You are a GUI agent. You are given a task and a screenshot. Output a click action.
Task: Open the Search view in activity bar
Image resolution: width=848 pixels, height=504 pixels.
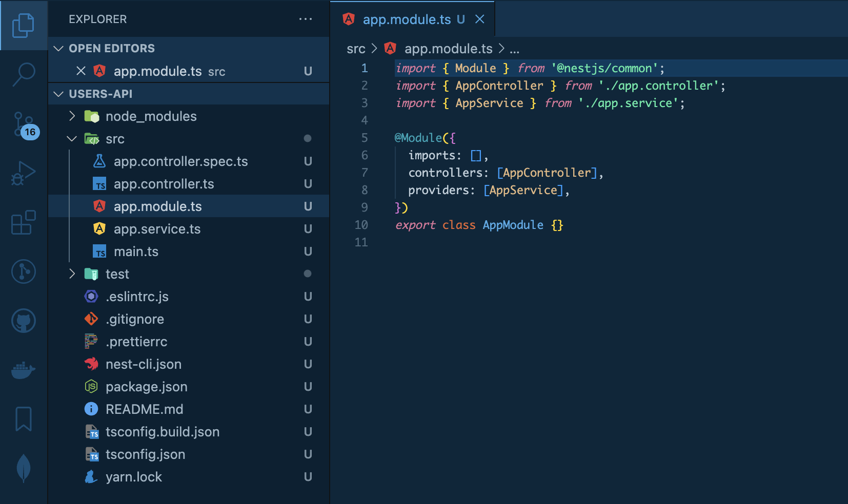click(x=24, y=74)
